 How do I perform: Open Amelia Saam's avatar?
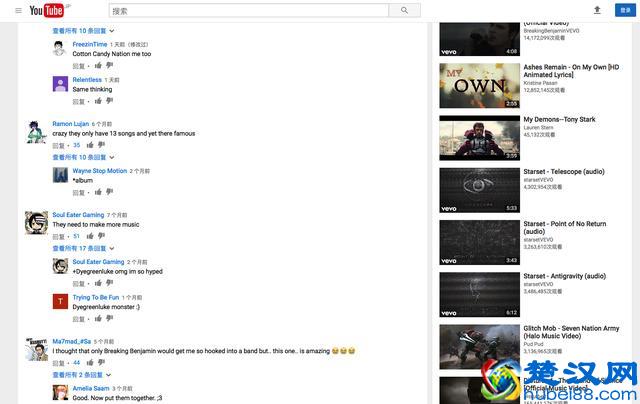pos(60,393)
